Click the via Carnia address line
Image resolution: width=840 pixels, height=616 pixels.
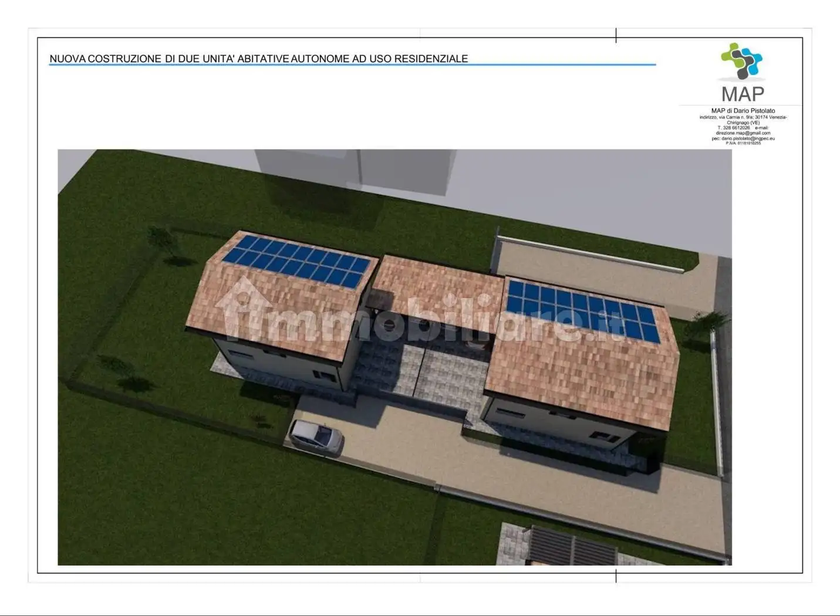click(743, 117)
